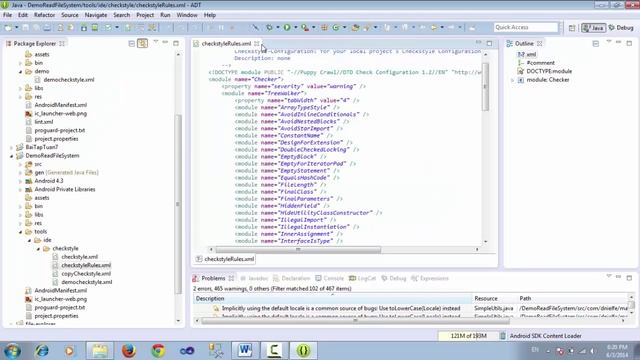Image resolution: width=640 pixels, height=360 pixels.
Task: Expand the BaiTapTuan7 project
Action: pyautogui.click(x=11, y=147)
